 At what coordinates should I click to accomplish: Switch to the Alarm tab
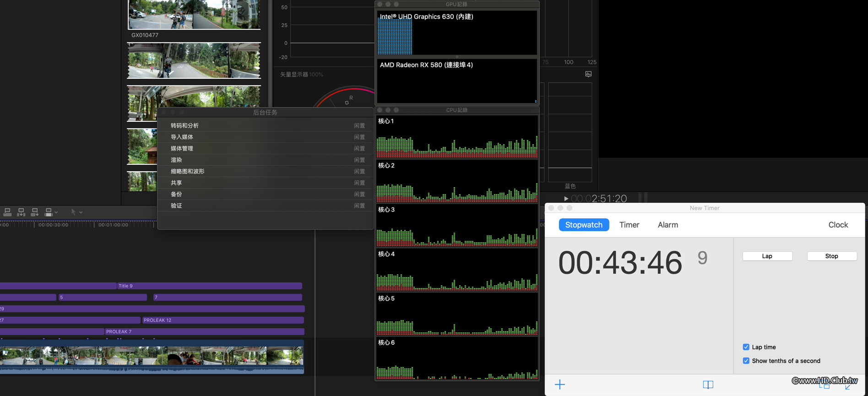tap(668, 225)
